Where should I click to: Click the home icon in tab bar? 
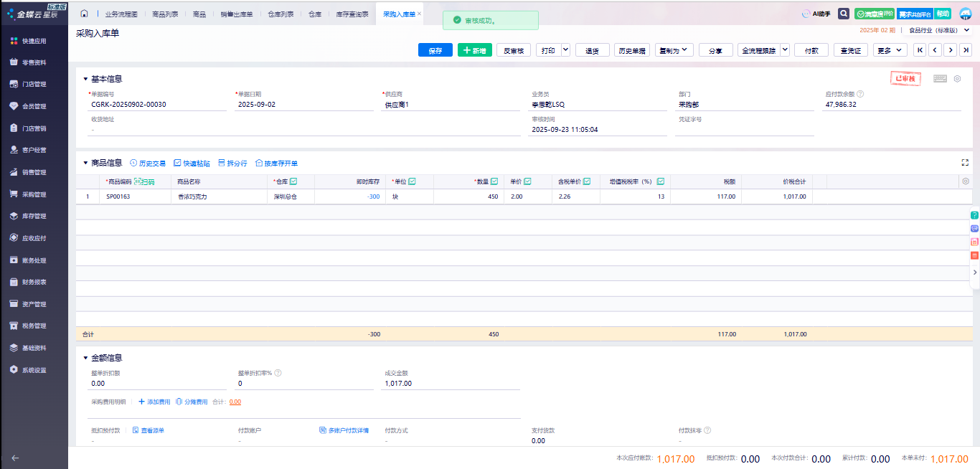coord(85,14)
